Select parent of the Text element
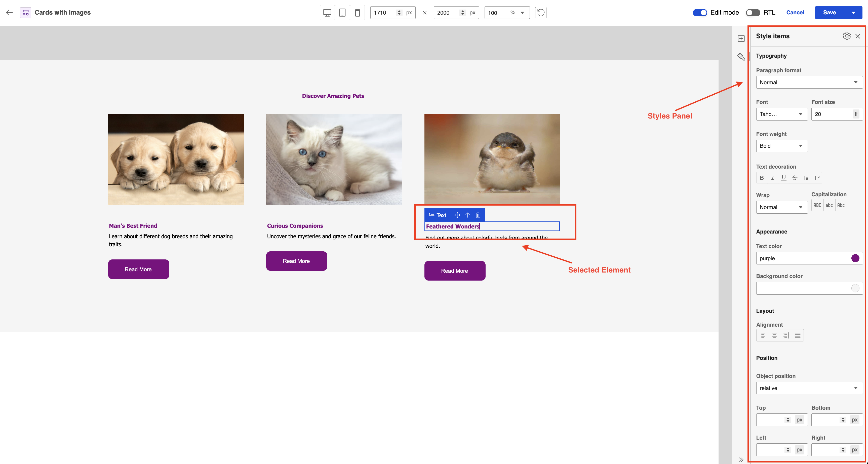The image size is (868, 464). pyautogui.click(x=467, y=215)
